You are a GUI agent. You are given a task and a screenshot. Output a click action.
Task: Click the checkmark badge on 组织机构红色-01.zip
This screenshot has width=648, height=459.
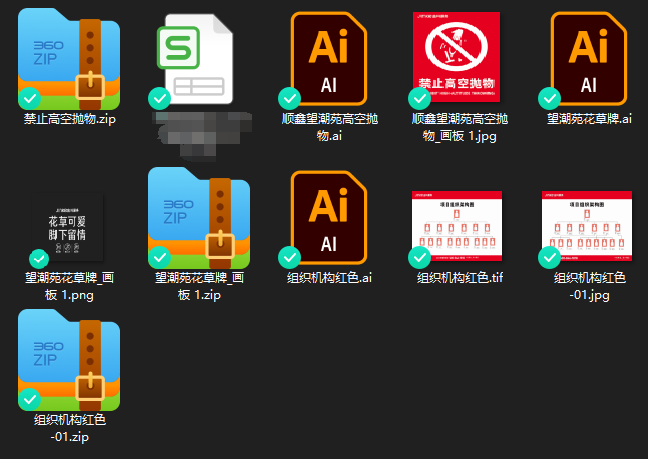30,400
